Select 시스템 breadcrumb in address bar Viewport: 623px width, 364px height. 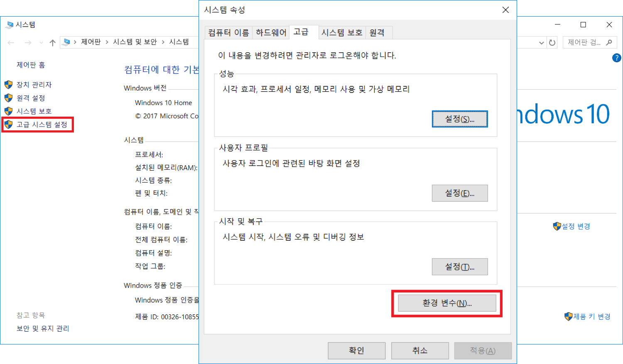[x=179, y=42]
